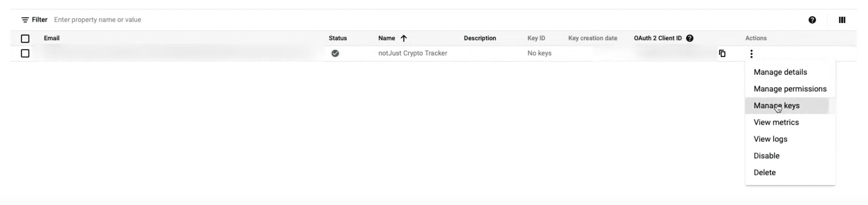Click the green status check icon
Viewport: 868px width, 205px height.
[x=336, y=54]
